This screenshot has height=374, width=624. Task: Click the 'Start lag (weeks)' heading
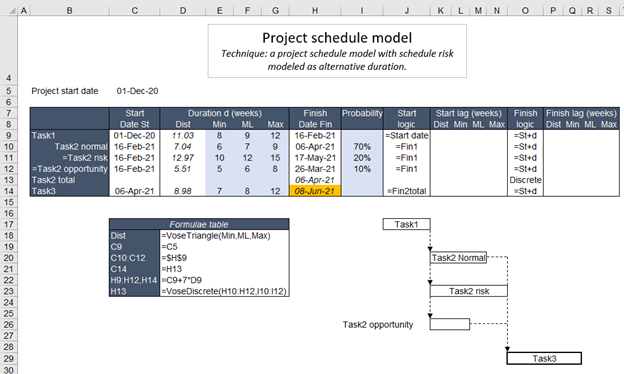468,113
